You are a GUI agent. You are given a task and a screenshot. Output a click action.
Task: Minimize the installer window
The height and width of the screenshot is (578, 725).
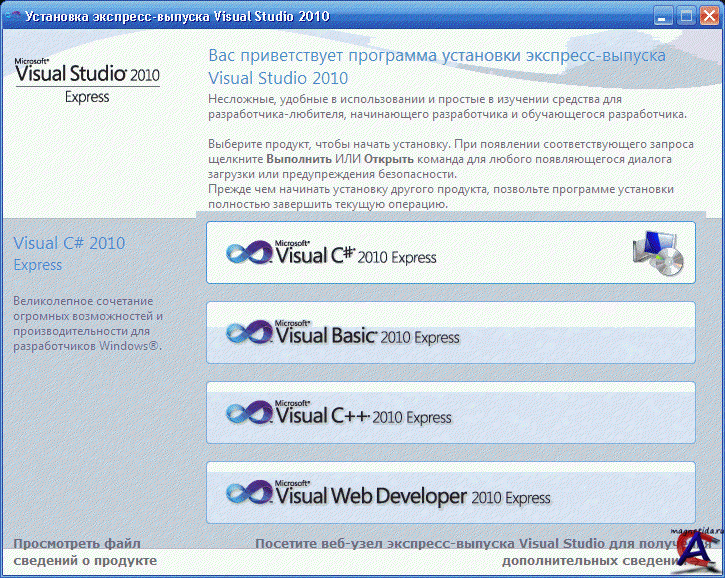(663, 16)
